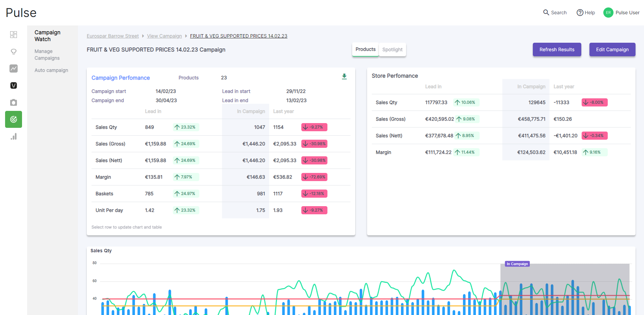
Task: Open the Pulse User avatar menu
Action: coord(608,13)
